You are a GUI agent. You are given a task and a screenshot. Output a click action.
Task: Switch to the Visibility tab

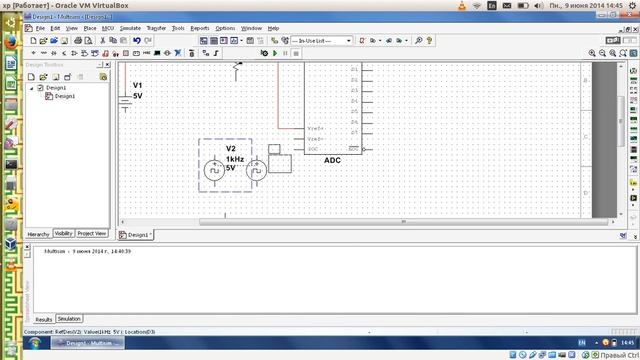pos(64,233)
